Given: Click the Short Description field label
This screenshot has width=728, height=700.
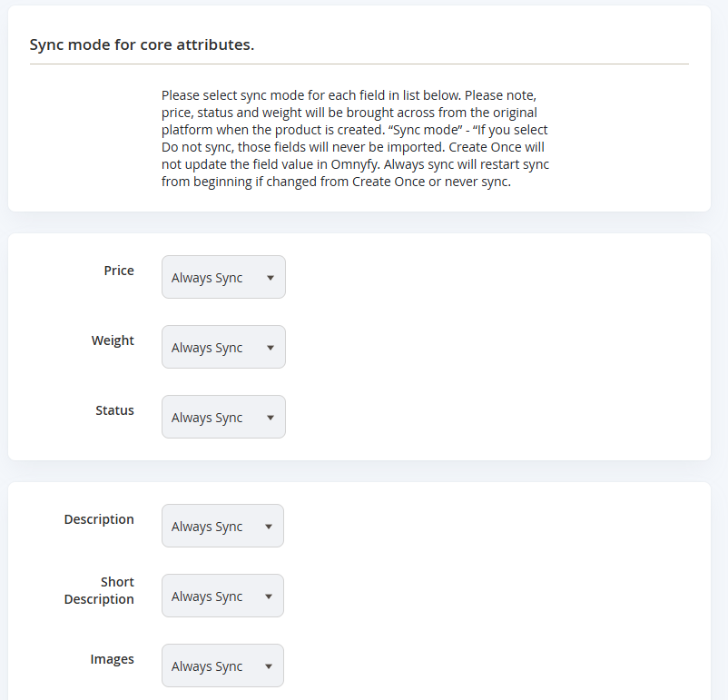Looking at the screenshot, I should (99, 590).
